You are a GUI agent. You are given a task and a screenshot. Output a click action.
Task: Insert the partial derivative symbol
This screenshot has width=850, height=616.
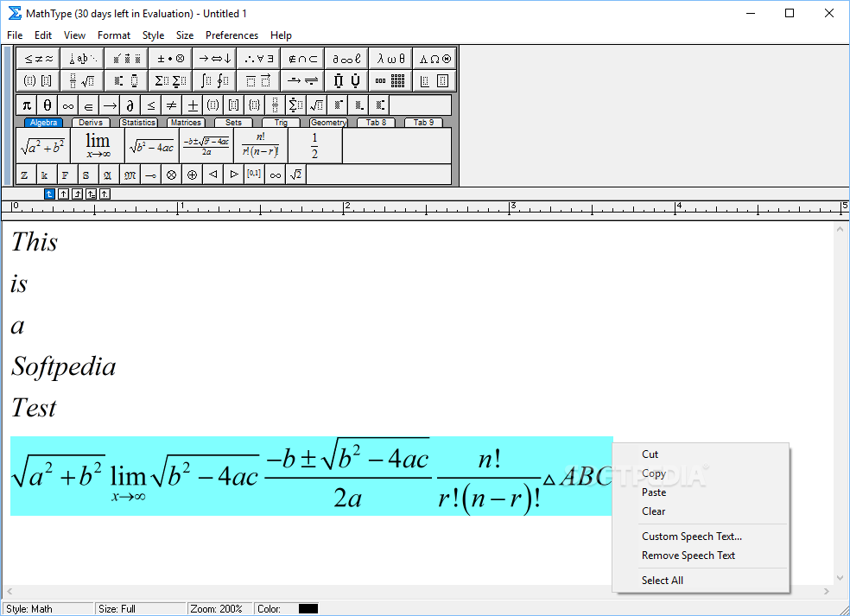click(130, 105)
